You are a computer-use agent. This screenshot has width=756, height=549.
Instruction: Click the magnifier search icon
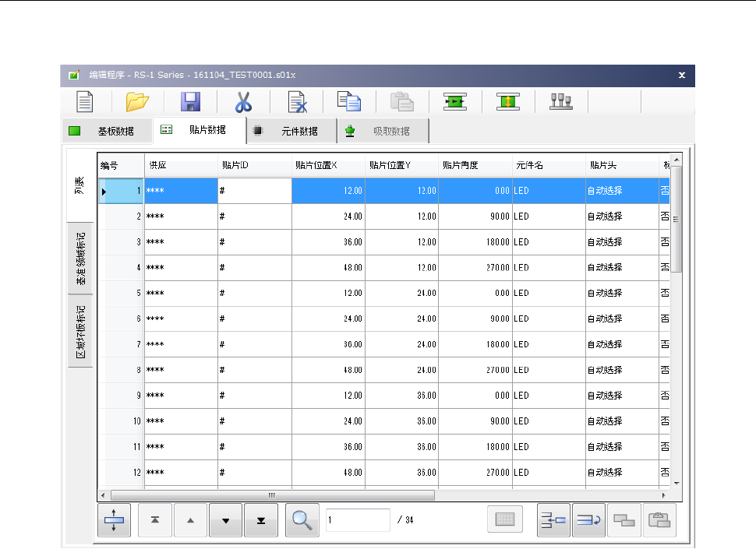[302, 521]
